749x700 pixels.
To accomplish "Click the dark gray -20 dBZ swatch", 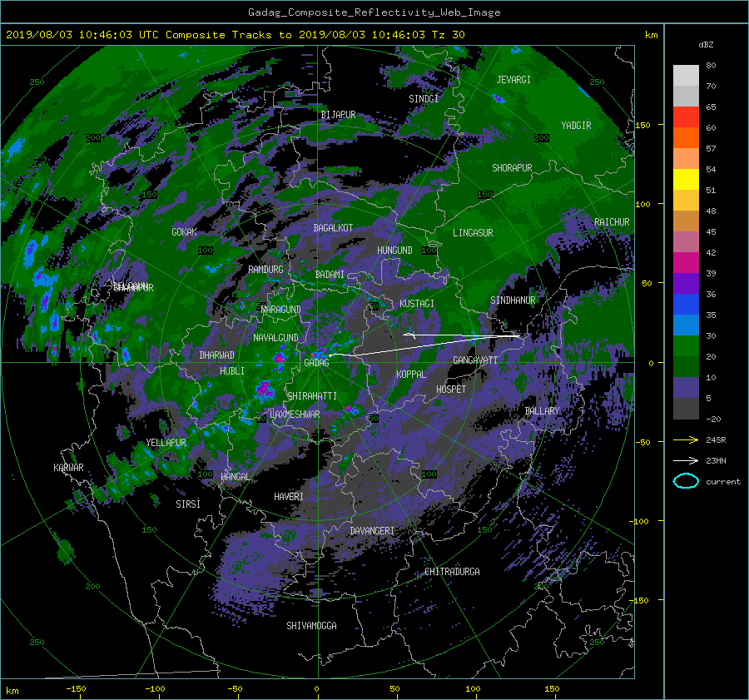I will 686,409.
